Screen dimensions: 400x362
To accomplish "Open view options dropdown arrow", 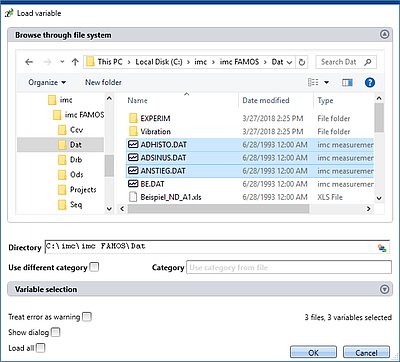I will [x=327, y=82].
